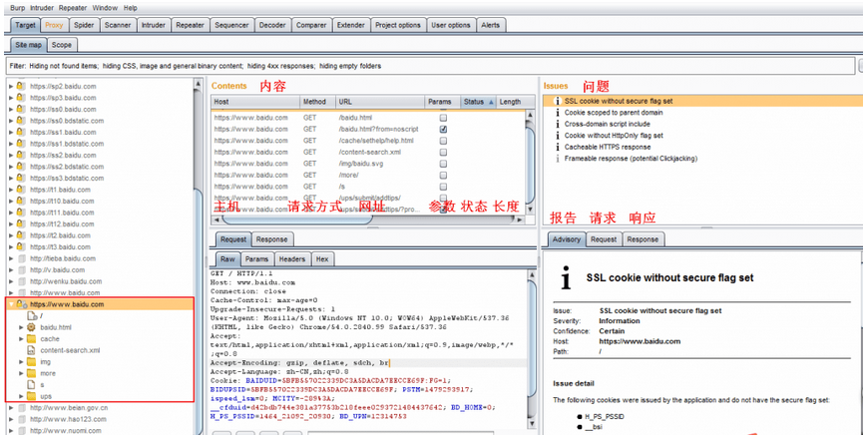Click the grey page icon for http://tieba.baidu.com
The height and width of the screenshot is (440, 868).
(x=22, y=258)
